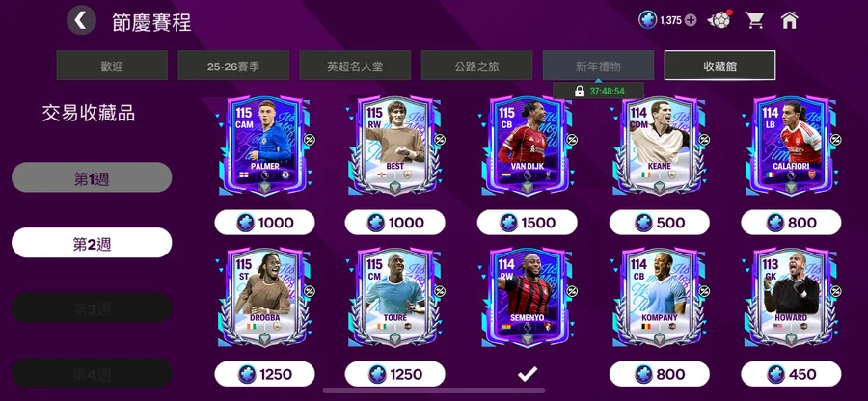This screenshot has width=868, height=401.
Task: Tap the lock icon under New Year gift tab
Action: point(579,92)
